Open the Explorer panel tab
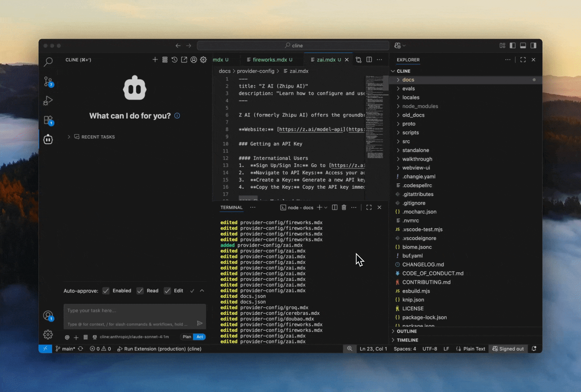Screen dimensions: 581x392 pos(408,60)
